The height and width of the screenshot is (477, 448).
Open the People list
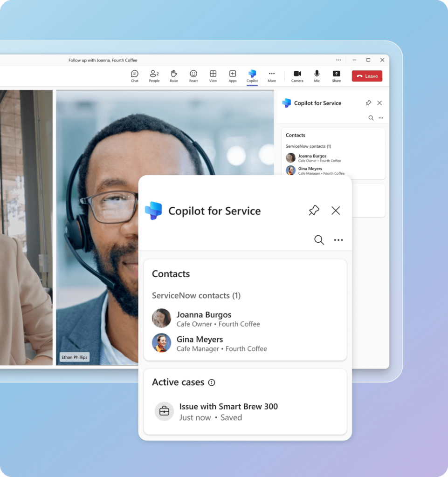click(x=154, y=75)
